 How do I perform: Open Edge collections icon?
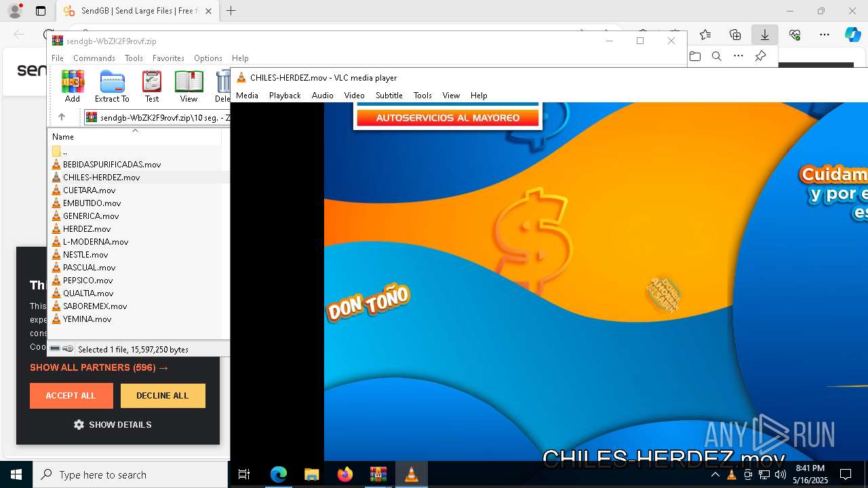coord(735,35)
